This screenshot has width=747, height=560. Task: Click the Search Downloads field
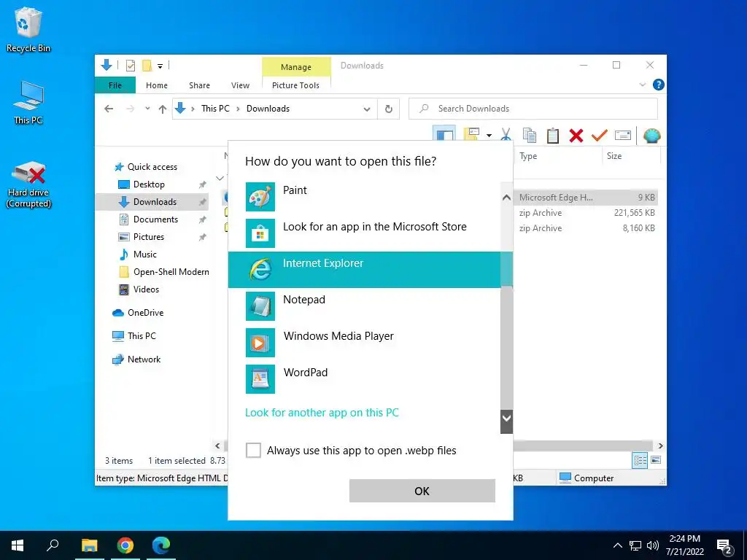pos(533,109)
